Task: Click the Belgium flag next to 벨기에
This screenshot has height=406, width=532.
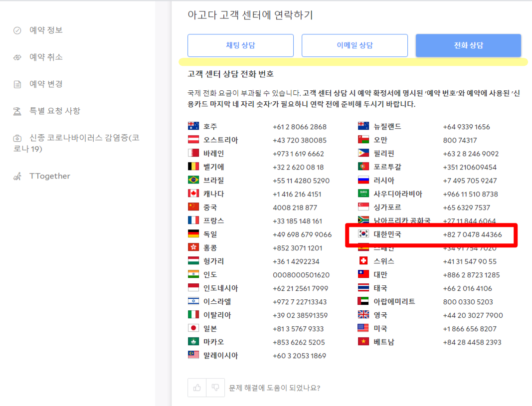Action: click(193, 166)
